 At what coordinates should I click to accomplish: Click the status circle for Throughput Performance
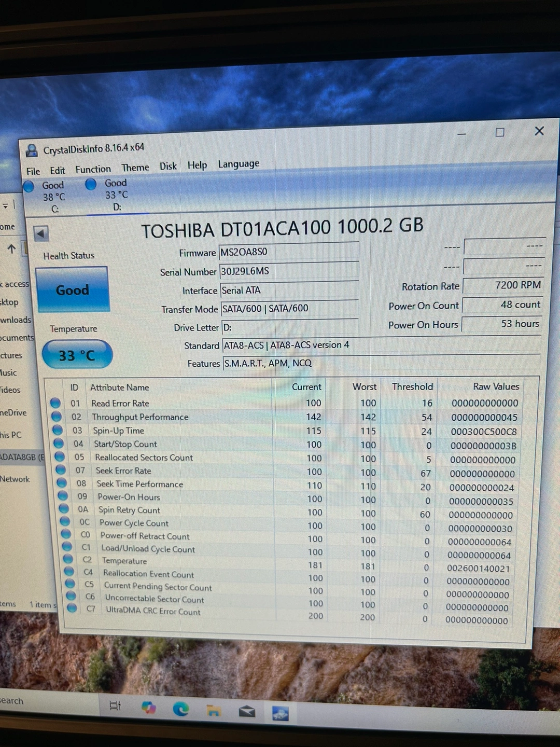57,417
